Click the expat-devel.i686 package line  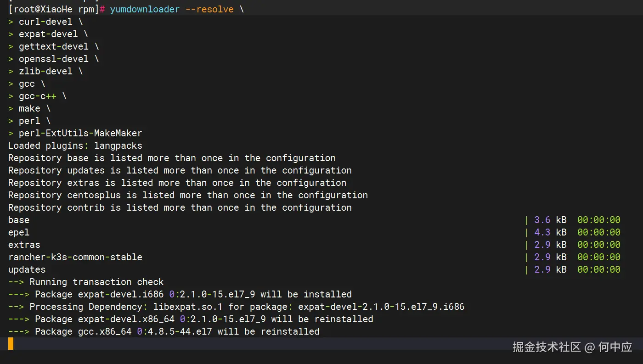click(x=180, y=294)
